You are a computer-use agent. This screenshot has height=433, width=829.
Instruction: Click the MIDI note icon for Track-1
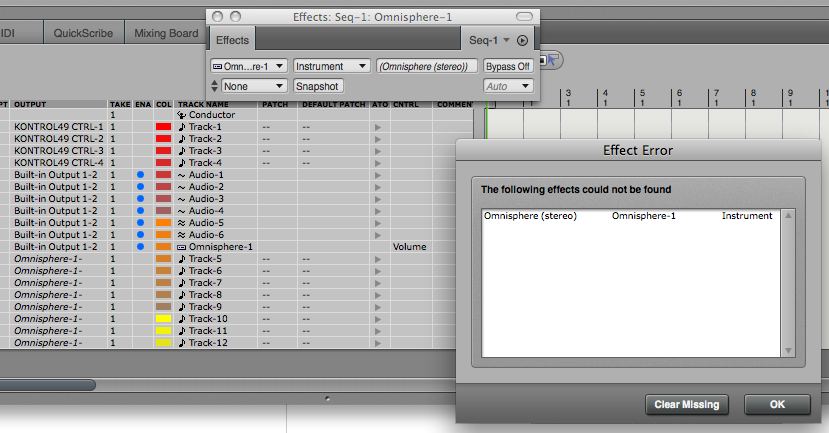[x=182, y=127]
